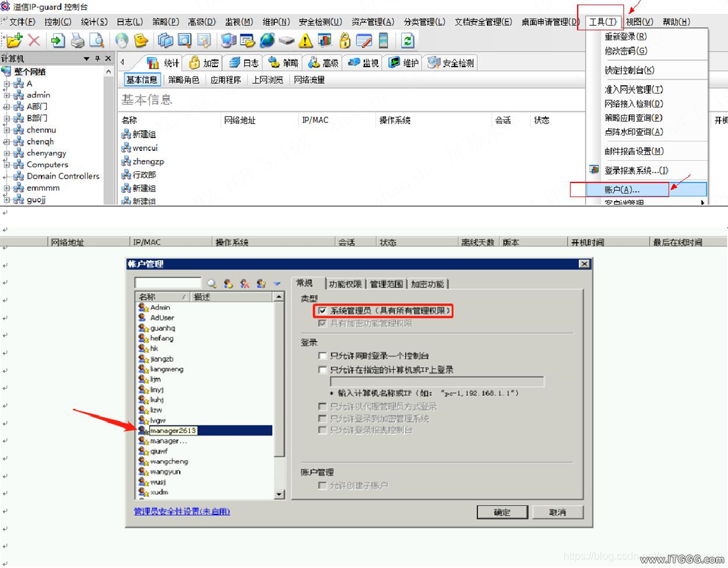Click the delete user icon in 帐户管理 dialog
728x568 pixels.
(x=244, y=283)
